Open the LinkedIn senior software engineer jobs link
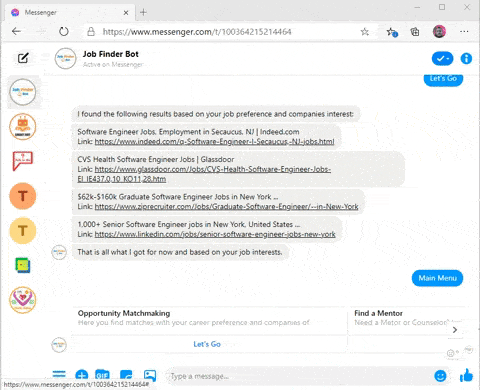This screenshot has height=390, width=480. tap(215, 234)
